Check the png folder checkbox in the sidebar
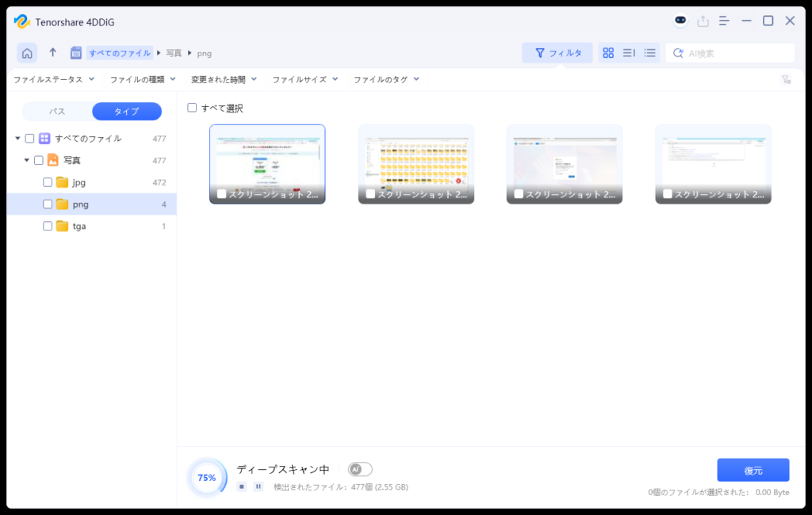Image resolution: width=812 pixels, height=515 pixels. tap(46, 204)
